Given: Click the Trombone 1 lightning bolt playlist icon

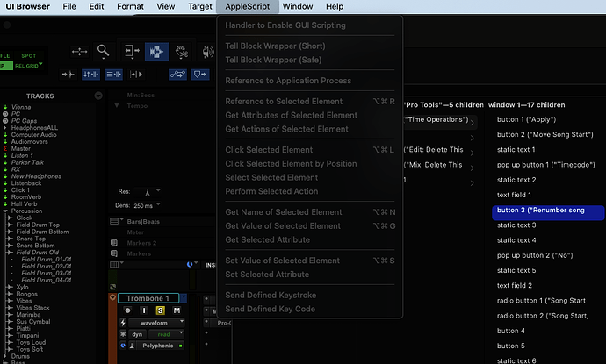Looking at the screenshot, I should pos(123,323).
